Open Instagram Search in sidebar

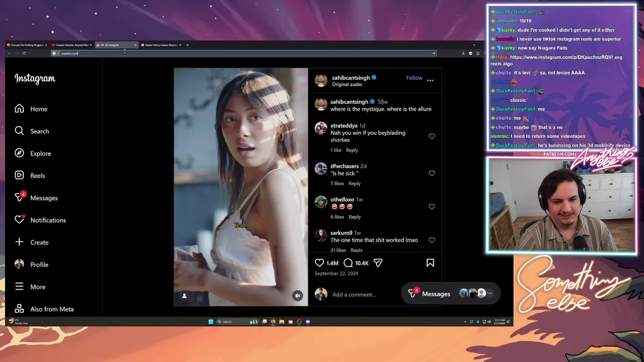[x=32, y=131]
